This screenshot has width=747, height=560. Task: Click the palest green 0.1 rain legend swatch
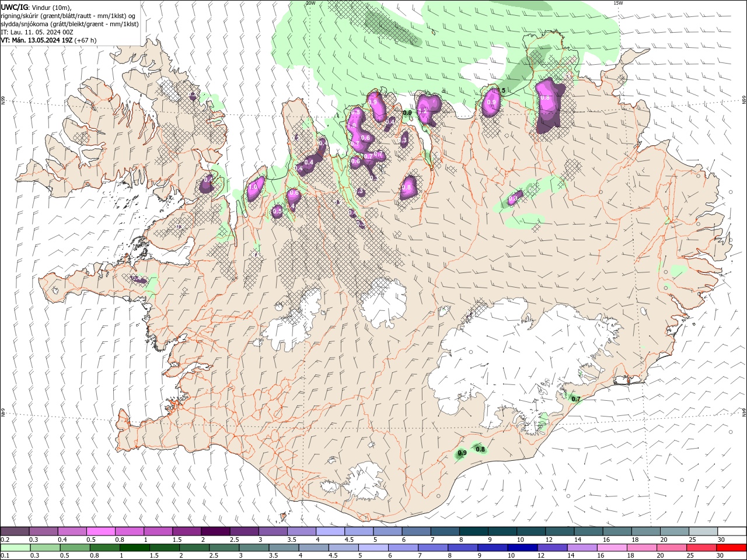tap(15, 548)
